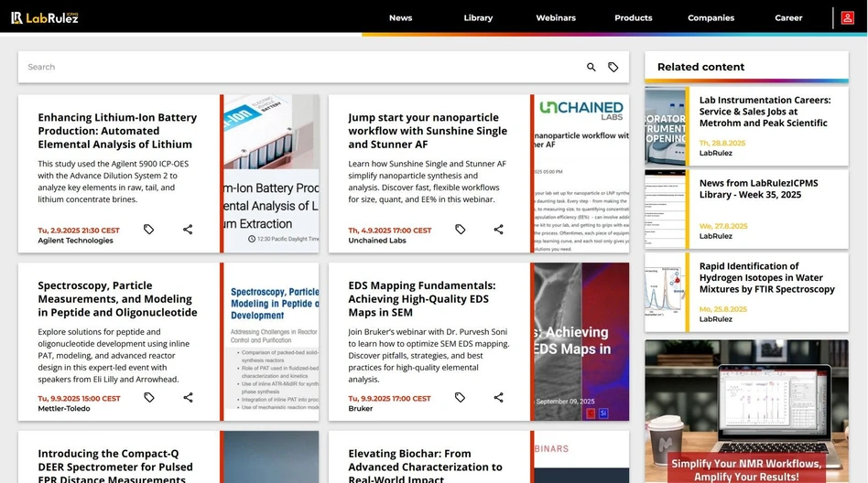The width and height of the screenshot is (868, 483).
Task: Share the Unchained Labs nanoparticle webinar
Action: 498,230
